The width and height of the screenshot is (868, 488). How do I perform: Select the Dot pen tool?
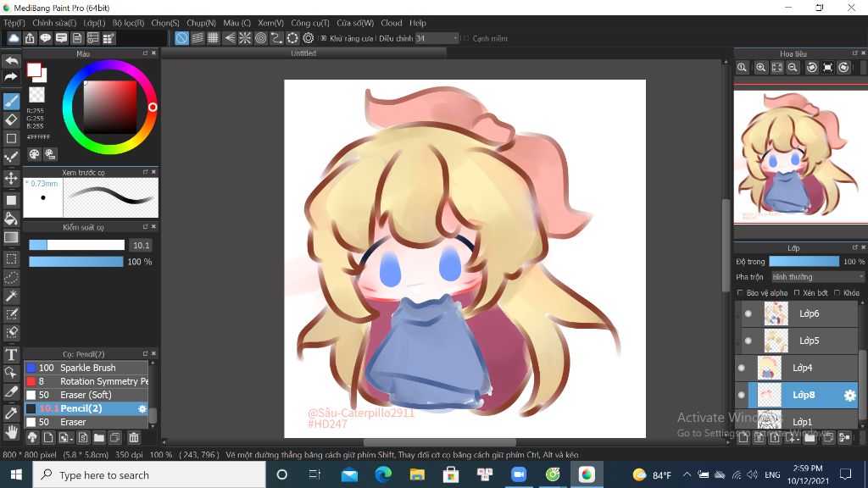click(11, 157)
